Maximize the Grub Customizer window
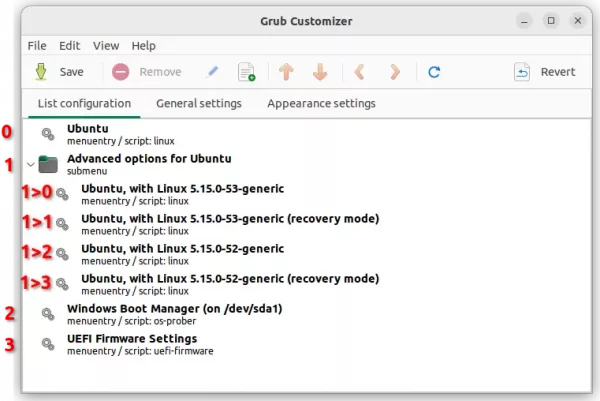600x401 pixels. tap(551, 21)
